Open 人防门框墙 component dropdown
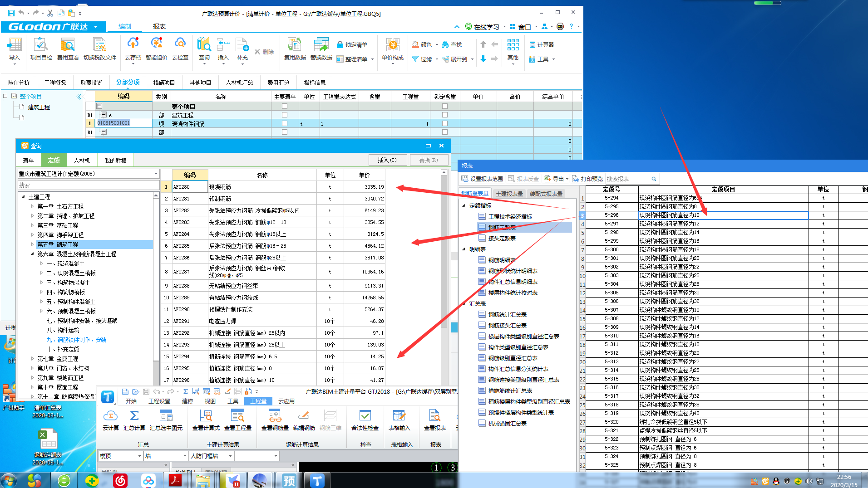Screen dimensions: 868x488 click(x=230, y=456)
